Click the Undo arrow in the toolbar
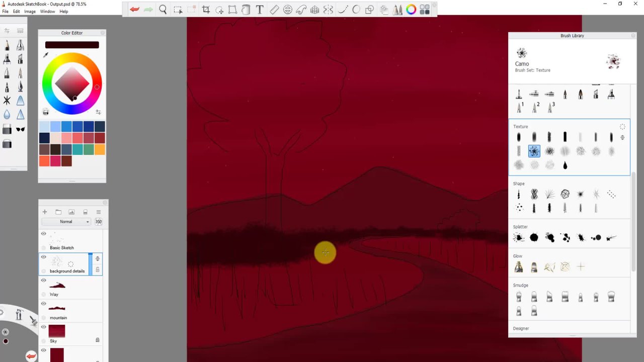 [x=134, y=9]
